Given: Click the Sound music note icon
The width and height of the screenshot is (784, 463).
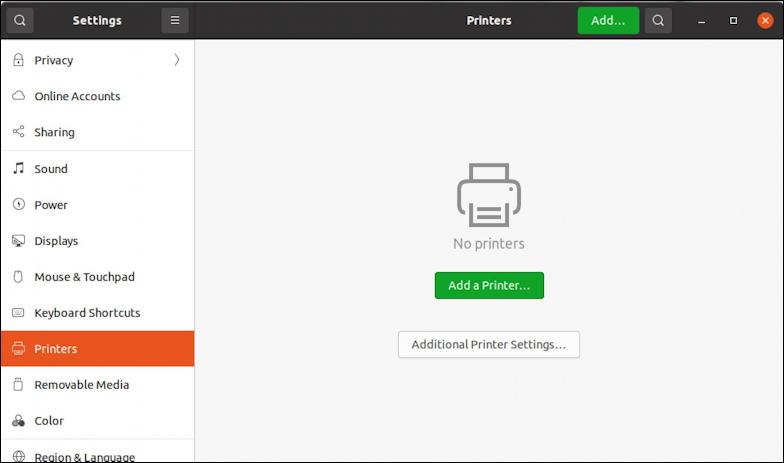Looking at the screenshot, I should point(18,168).
